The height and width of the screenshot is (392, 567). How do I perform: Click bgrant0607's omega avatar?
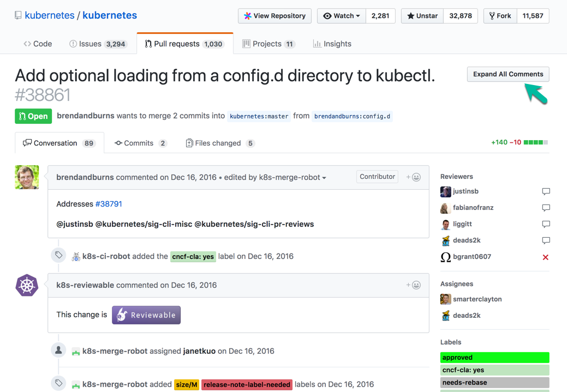pos(445,257)
